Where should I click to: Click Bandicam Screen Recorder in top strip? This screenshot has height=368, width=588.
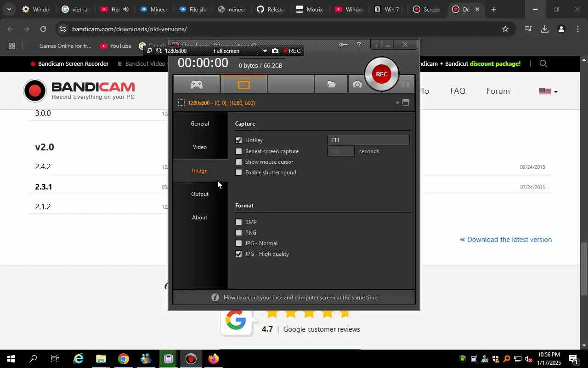pyautogui.click(x=69, y=64)
